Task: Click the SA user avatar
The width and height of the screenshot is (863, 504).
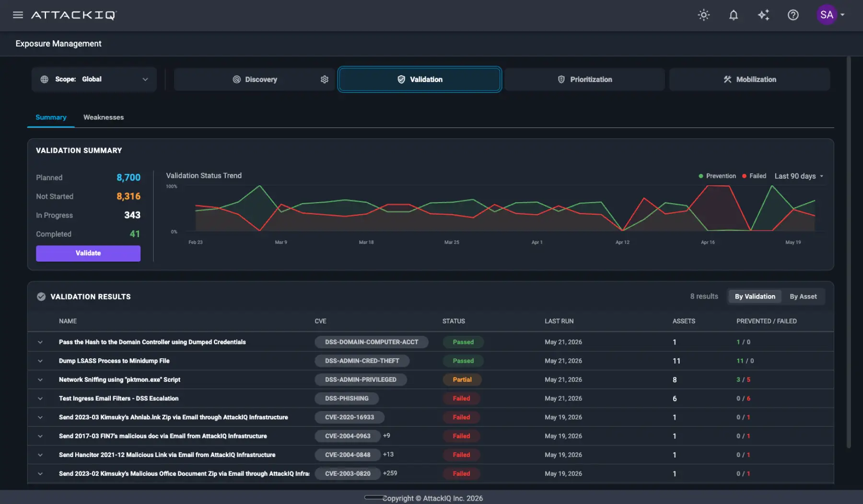Action: click(827, 15)
